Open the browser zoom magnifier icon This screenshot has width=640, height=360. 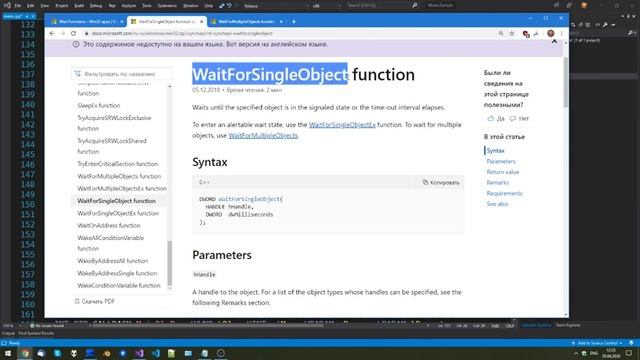(501, 33)
